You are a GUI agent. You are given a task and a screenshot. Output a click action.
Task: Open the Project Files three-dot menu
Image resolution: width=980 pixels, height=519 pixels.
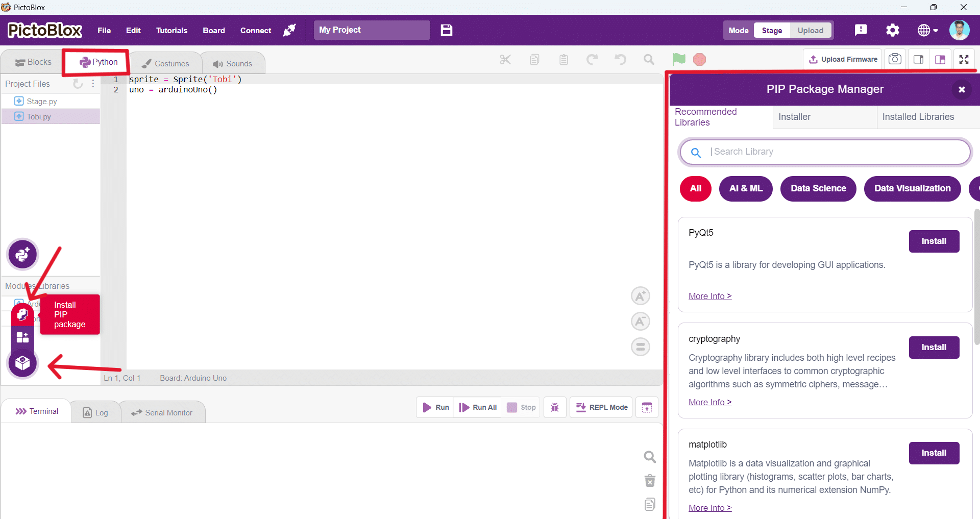(93, 84)
